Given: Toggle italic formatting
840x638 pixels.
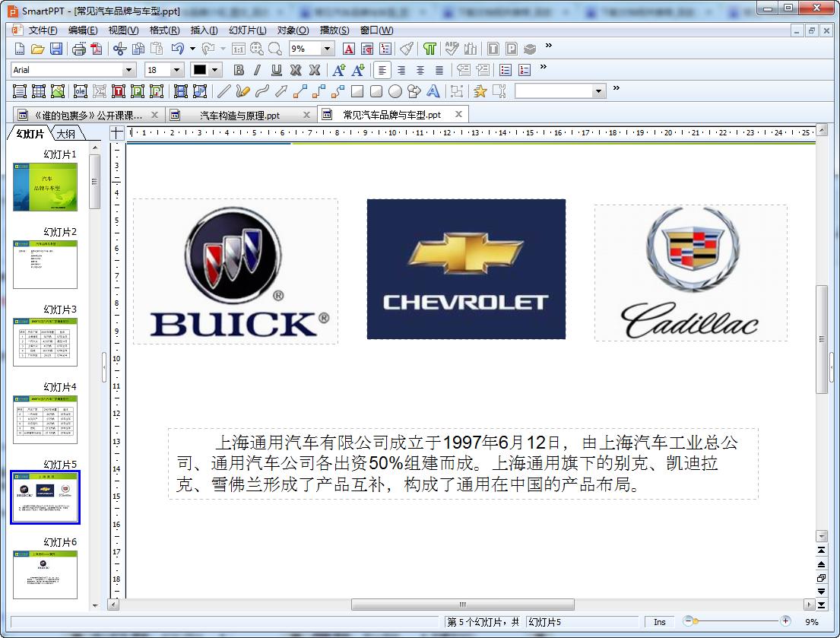Looking at the screenshot, I should [258, 70].
